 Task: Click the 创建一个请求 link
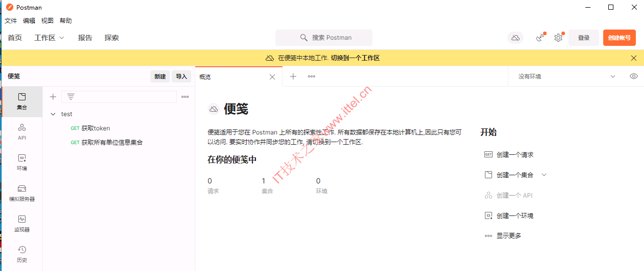coord(515,154)
